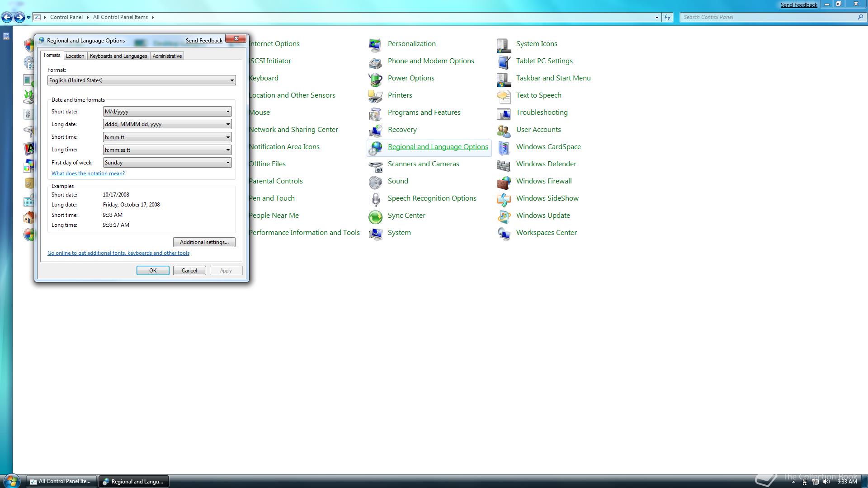Click the Control Panel breadcrumb
The width and height of the screenshot is (868, 488).
pos(66,17)
